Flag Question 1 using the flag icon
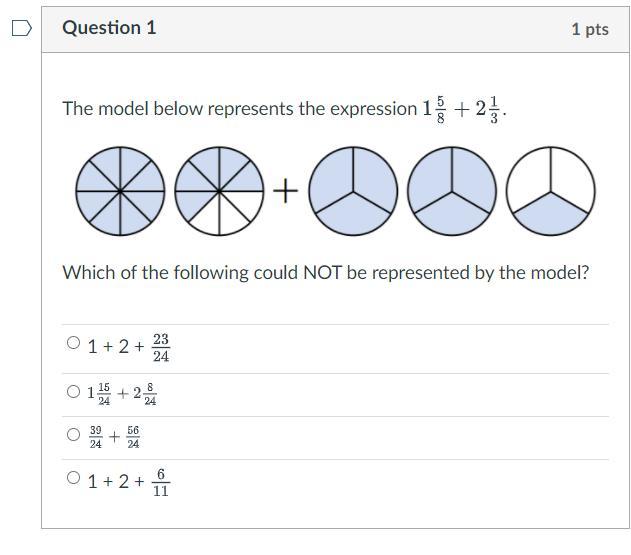 tap(20, 28)
